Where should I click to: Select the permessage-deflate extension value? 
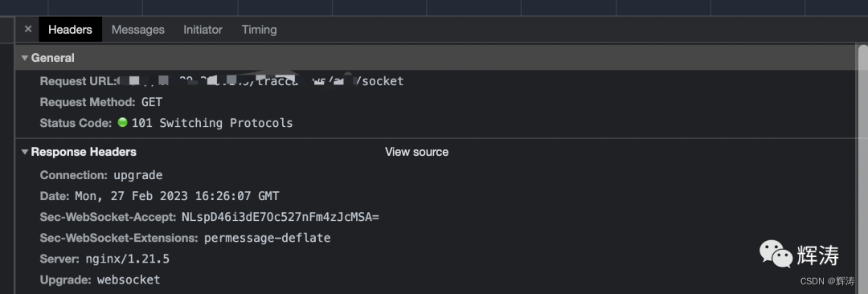tap(268, 238)
